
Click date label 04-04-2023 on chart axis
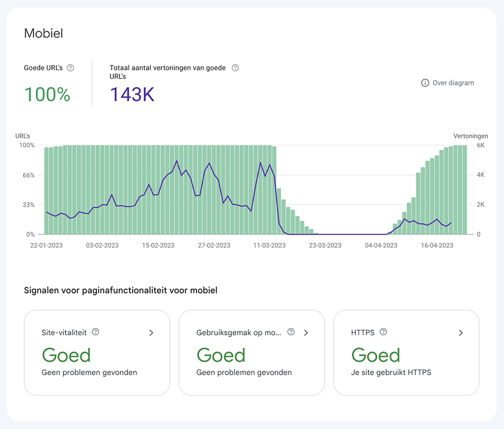381,246
